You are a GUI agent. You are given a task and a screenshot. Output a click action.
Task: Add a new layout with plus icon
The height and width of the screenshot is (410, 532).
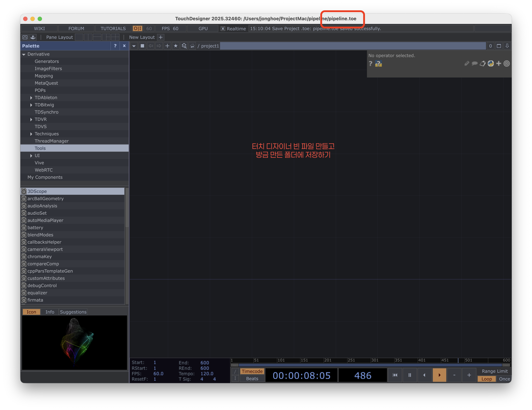161,37
